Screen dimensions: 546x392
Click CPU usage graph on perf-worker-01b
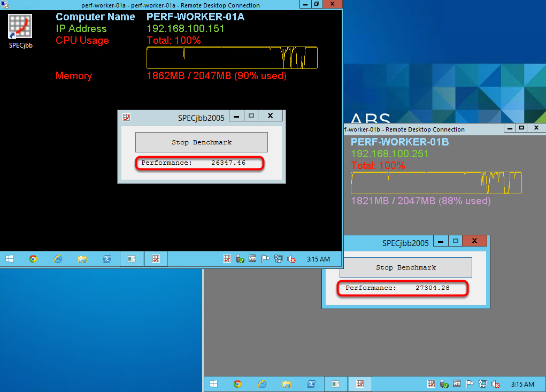click(436, 183)
